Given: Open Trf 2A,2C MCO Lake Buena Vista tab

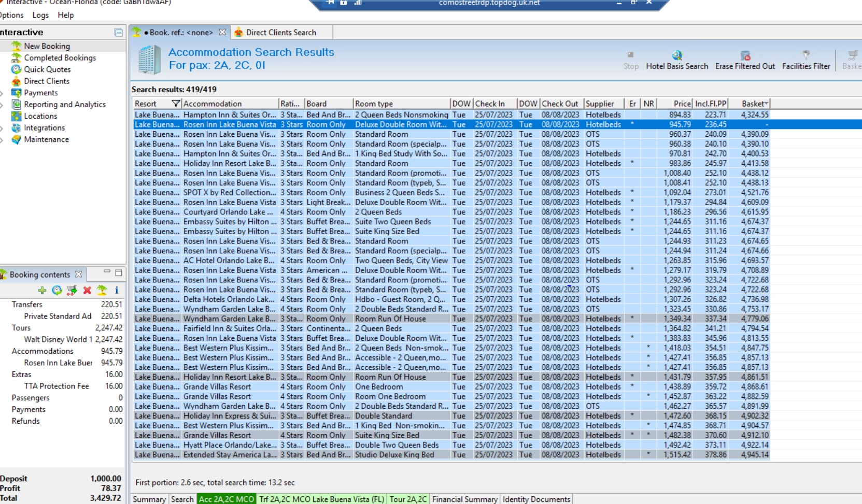Looking at the screenshot, I should (322, 499).
